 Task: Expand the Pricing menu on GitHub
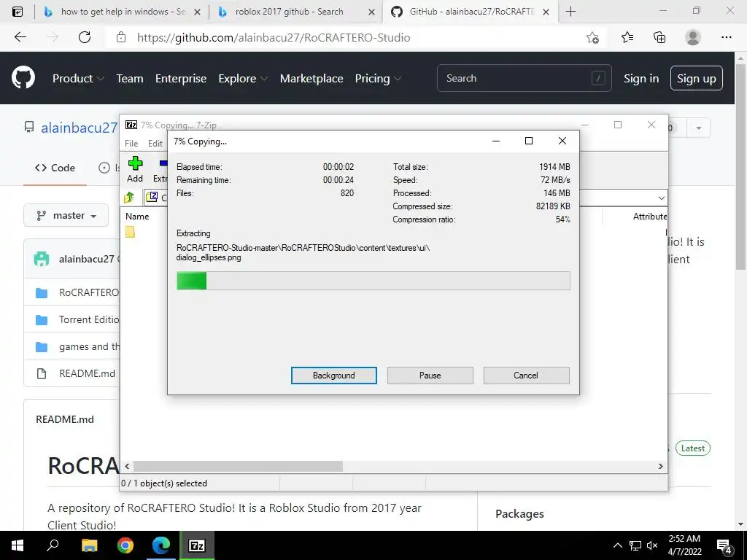(x=379, y=78)
